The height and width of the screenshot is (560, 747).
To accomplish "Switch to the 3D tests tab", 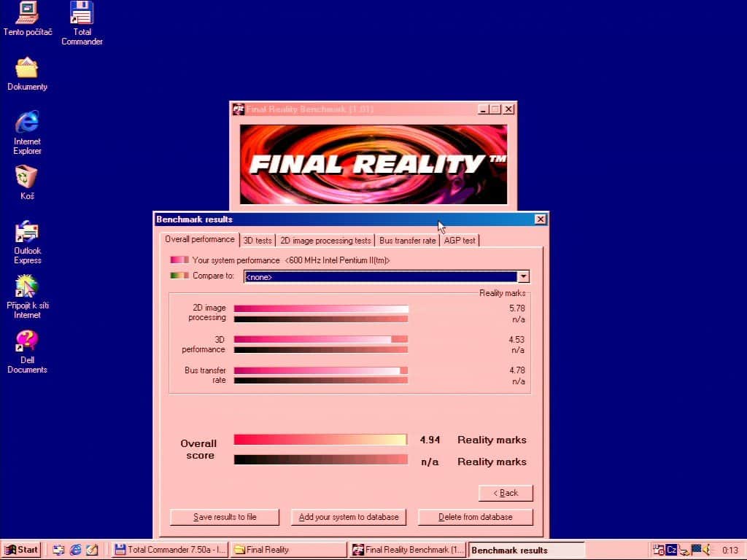I will [x=258, y=241].
